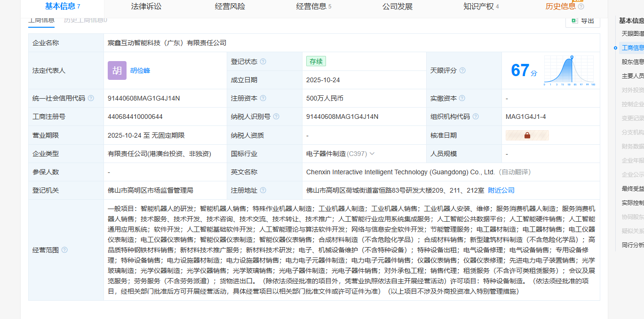Click the help icon beside 统一社会信用代码
Image resolution: width=644 pixels, height=319 pixels.
tap(91, 98)
